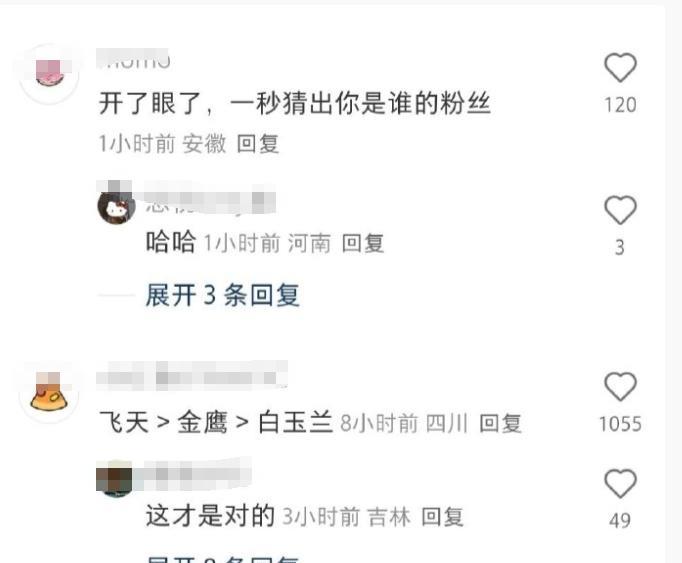Expand 展开 3 条回复 replies
Screen dimensions: 682x563
click(222, 295)
